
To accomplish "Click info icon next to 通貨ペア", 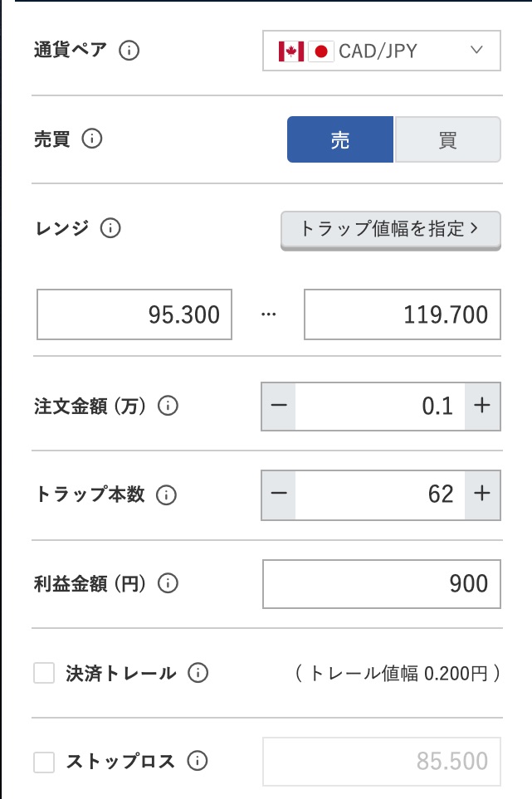I will click(x=129, y=50).
